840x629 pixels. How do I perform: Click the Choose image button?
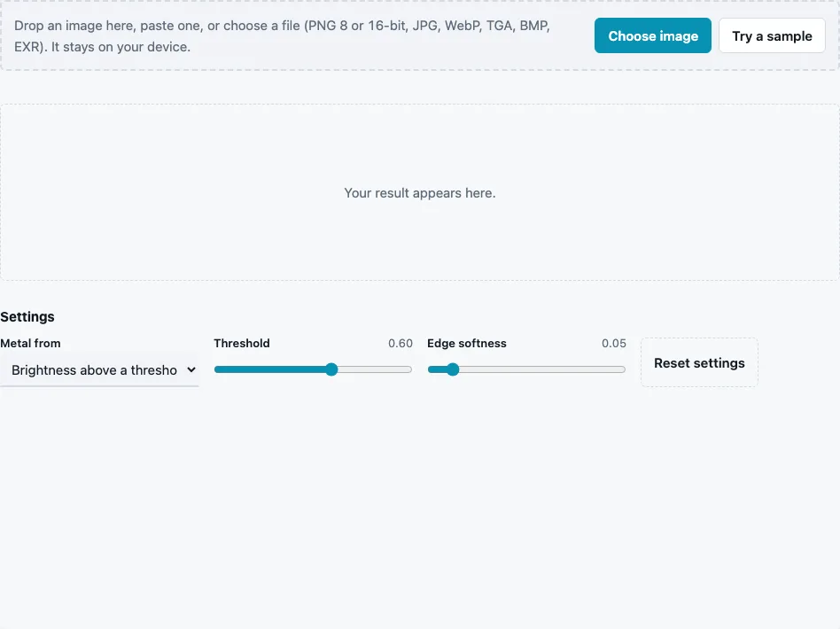652,36
